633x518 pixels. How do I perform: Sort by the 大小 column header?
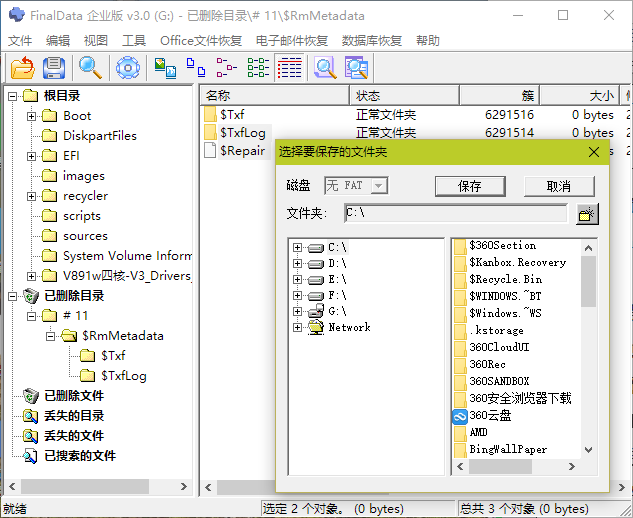pyautogui.click(x=579, y=96)
